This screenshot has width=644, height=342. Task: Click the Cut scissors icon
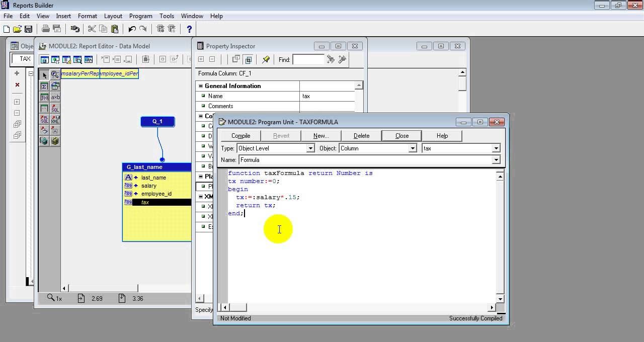coord(92,29)
